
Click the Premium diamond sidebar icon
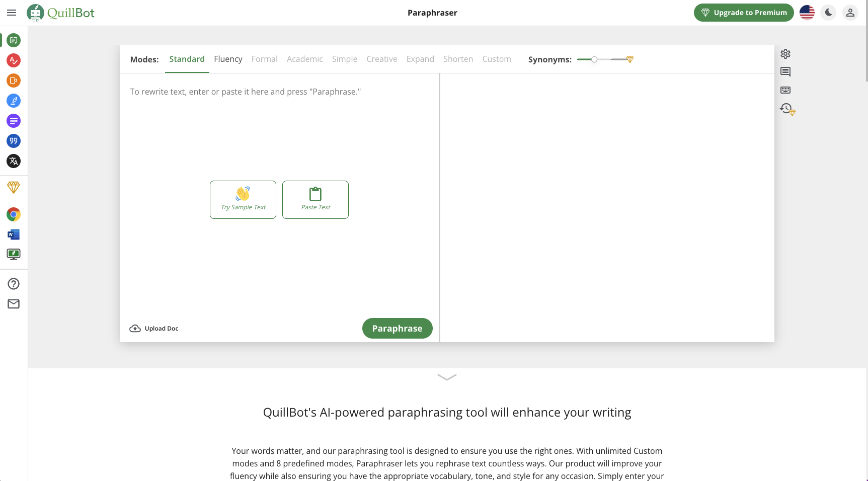pos(14,187)
